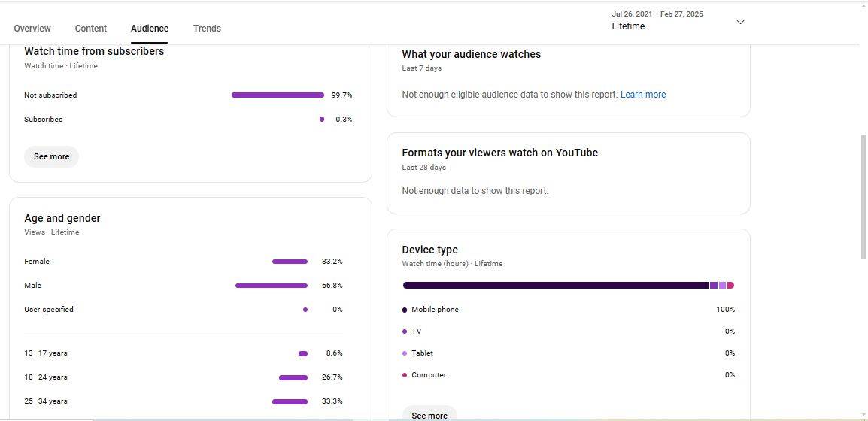Click the Not subscribed 99.7% bar
Image resolution: width=868 pixels, height=421 pixels.
coord(278,95)
